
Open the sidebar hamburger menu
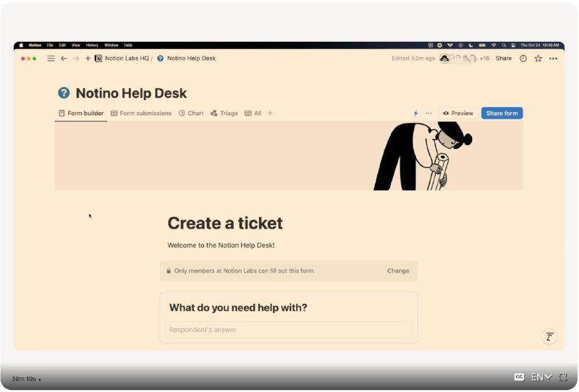[51, 59]
